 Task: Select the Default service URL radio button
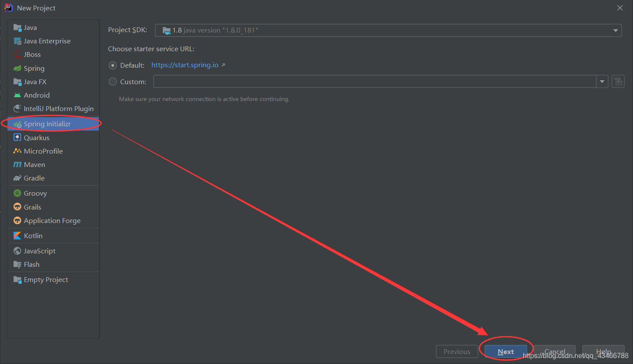(x=113, y=66)
